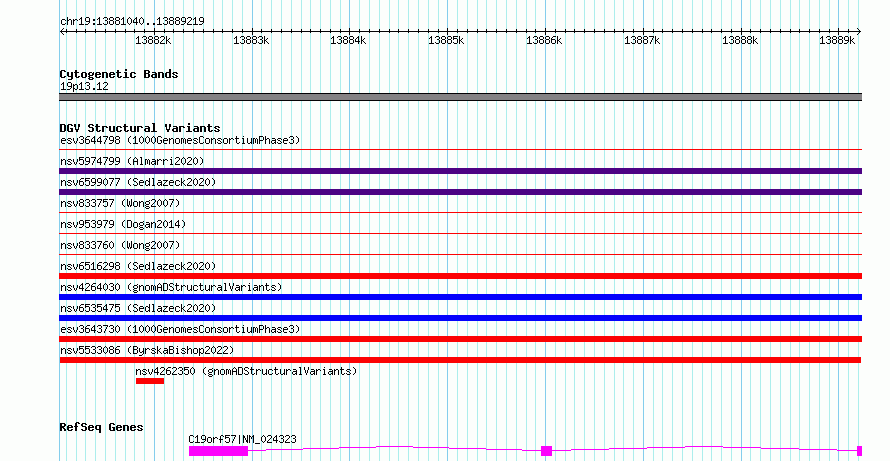Screen dimensions: 890x461
Task: Open variant esv3643730 (1000GenomesConsortiumPhase3)
Action: click(x=180, y=329)
